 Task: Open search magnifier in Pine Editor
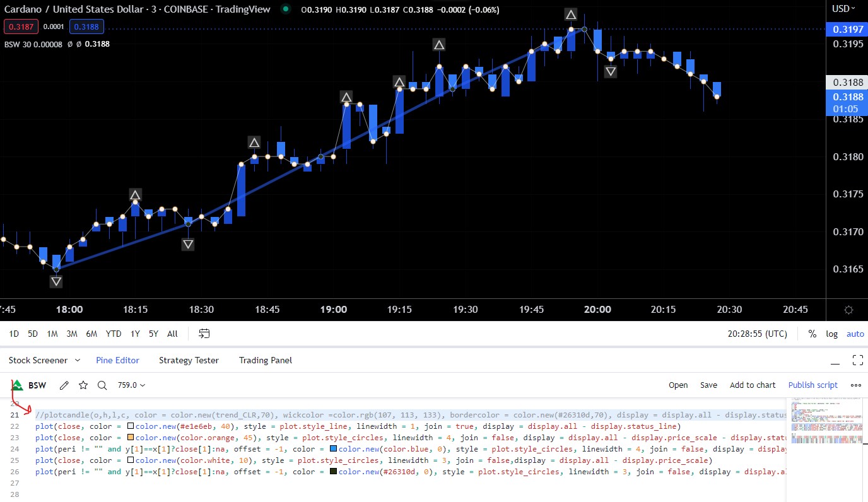click(102, 385)
